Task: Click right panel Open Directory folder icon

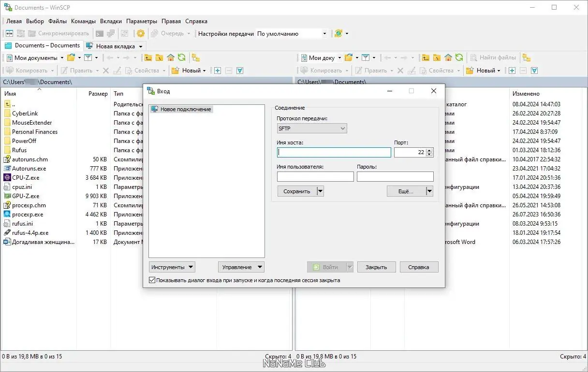Action: click(x=349, y=57)
